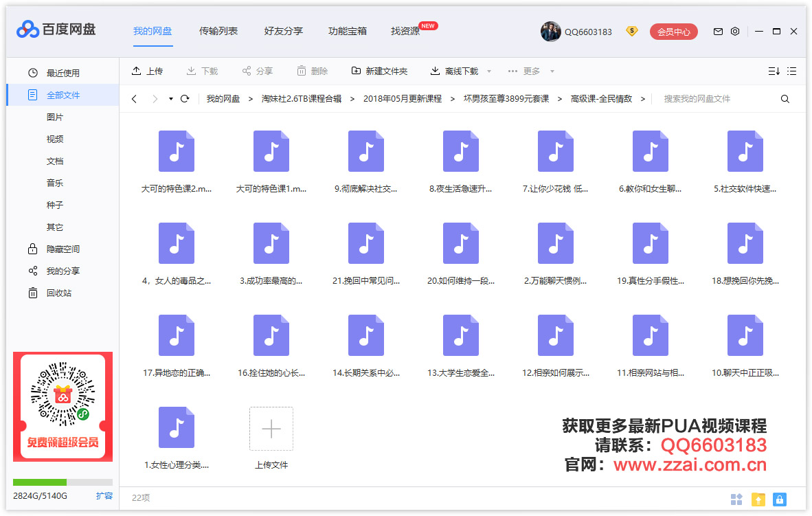Select 视频 category in sidebar

[x=55, y=139]
